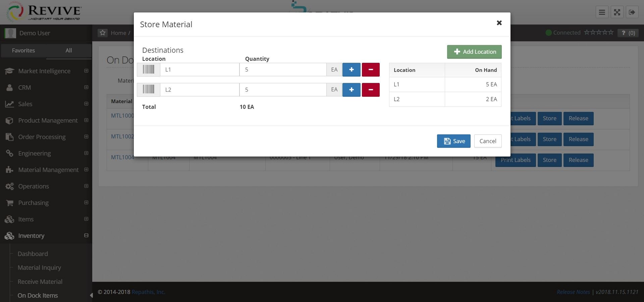Click the Purchasing cart icon
The image size is (644, 302).
(x=9, y=203)
